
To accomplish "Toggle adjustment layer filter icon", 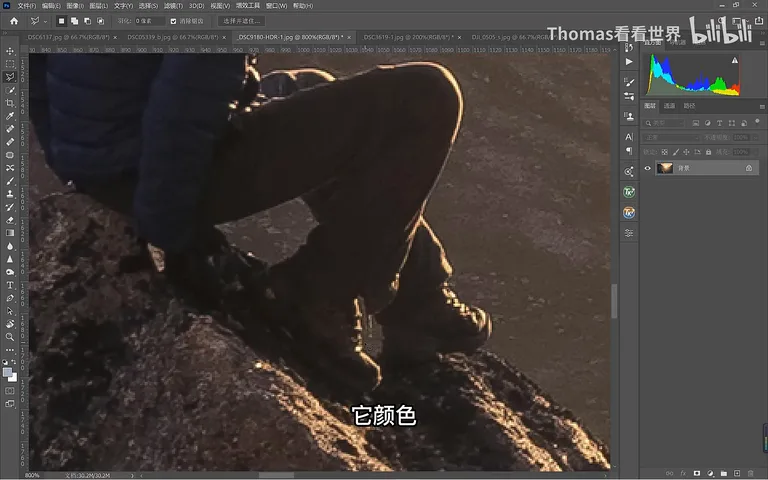I will click(x=707, y=123).
